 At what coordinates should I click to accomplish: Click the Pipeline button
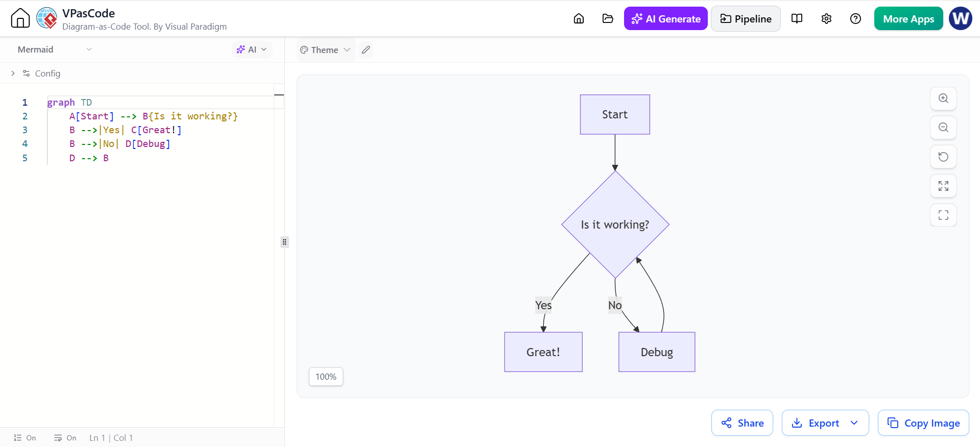click(x=746, y=19)
